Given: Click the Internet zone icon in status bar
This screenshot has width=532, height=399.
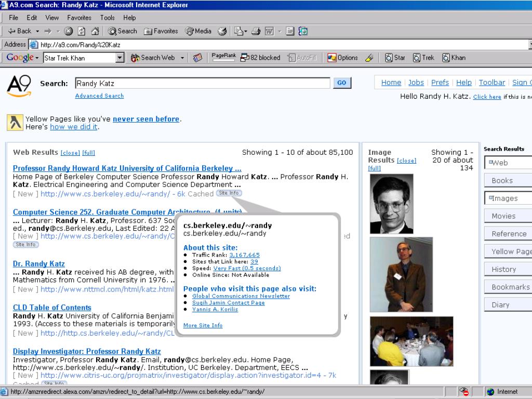Looking at the screenshot, I should pyautogui.click(x=490, y=392).
